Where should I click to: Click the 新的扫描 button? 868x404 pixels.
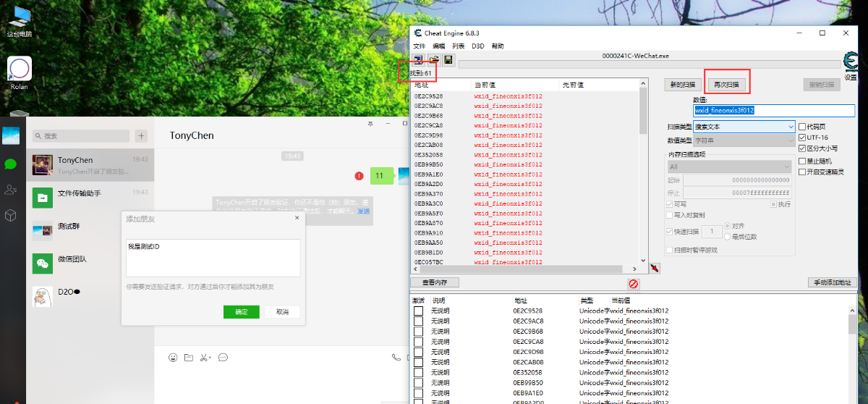(683, 85)
